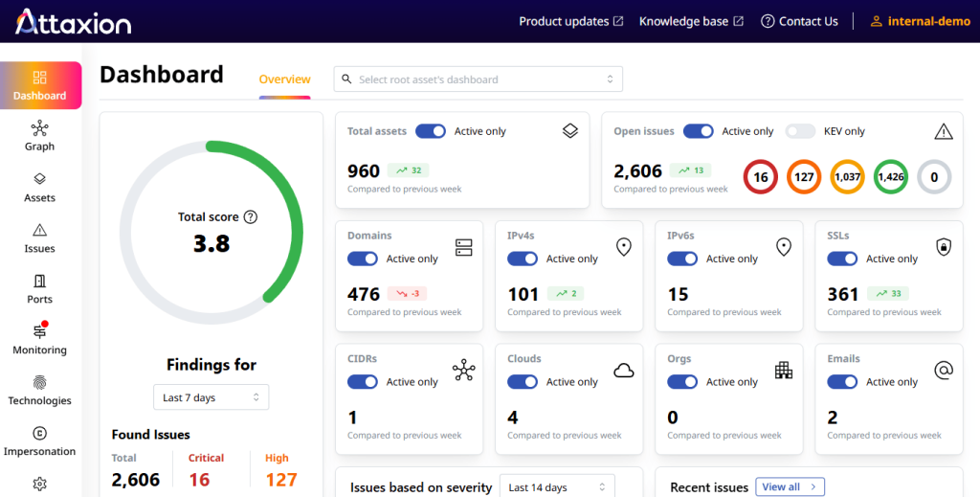Open the Issues sidebar icon

pyautogui.click(x=39, y=230)
